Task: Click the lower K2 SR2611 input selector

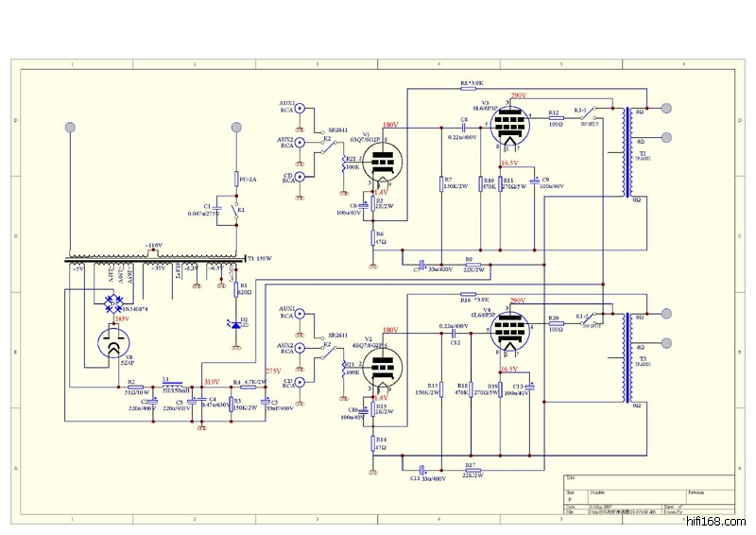Action: (x=329, y=350)
